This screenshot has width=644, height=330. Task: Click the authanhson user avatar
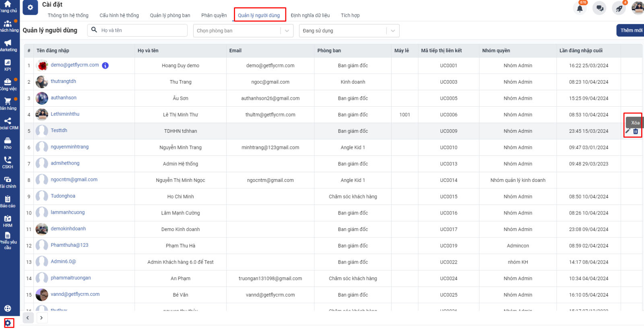tap(42, 98)
